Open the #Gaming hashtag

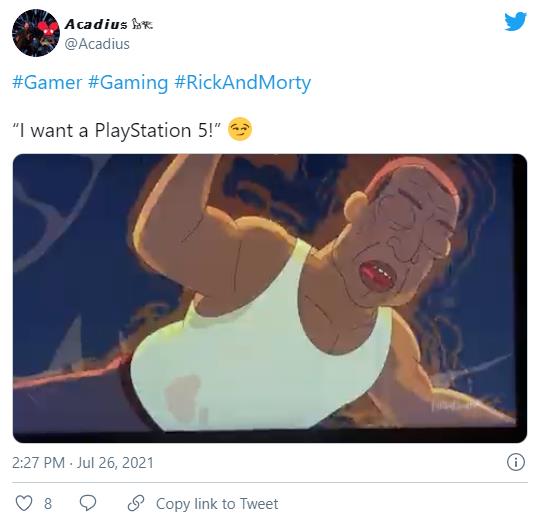pyautogui.click(x=128, y=83)
